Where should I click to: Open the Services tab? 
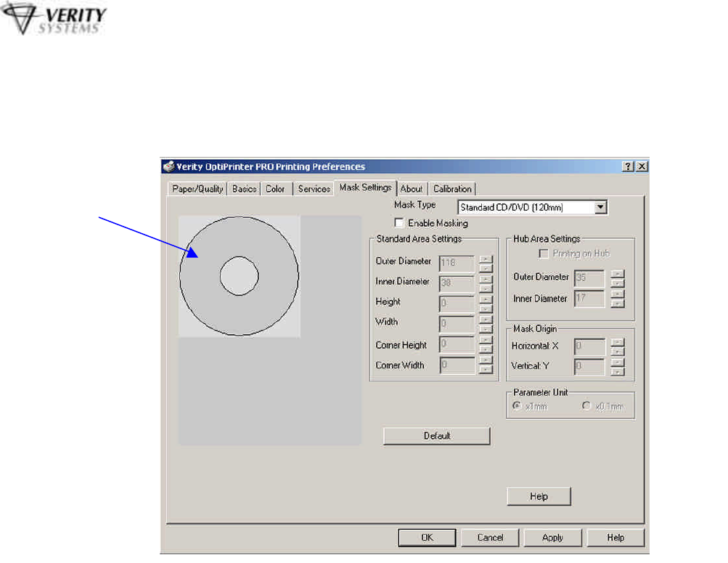point(314,189)
